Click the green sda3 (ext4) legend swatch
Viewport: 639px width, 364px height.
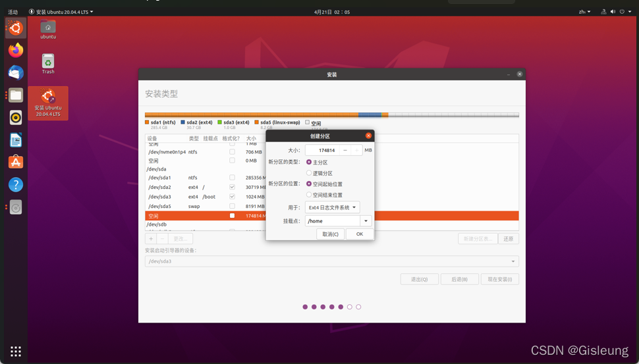tap(219, 122)
